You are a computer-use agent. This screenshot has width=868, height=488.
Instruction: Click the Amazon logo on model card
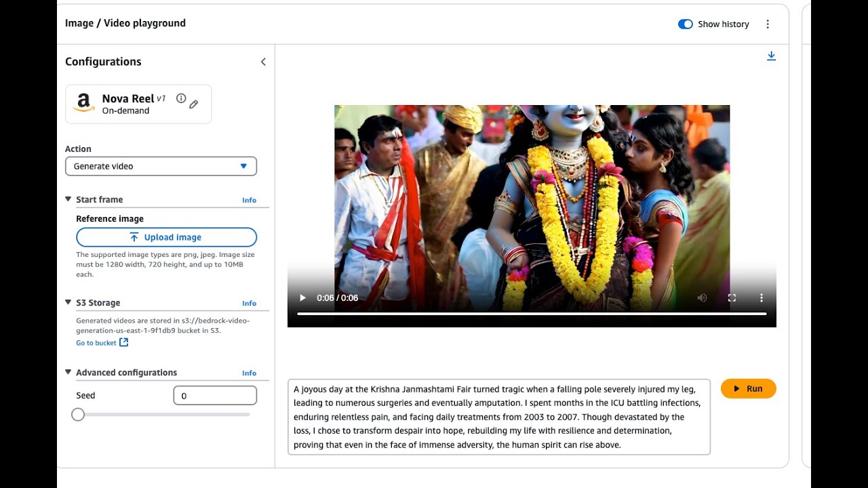[x=84, y=103]
